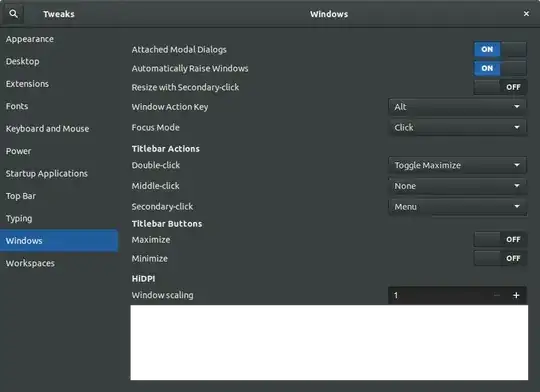Viewport: 540px width, 392px height.
Task: Open Startup Applications section
Action: [59, 173]
